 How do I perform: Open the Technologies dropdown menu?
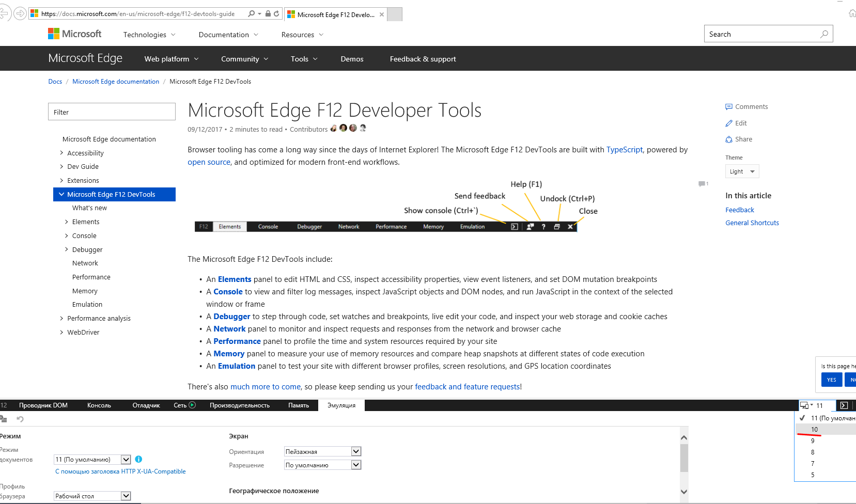(149, 35)
